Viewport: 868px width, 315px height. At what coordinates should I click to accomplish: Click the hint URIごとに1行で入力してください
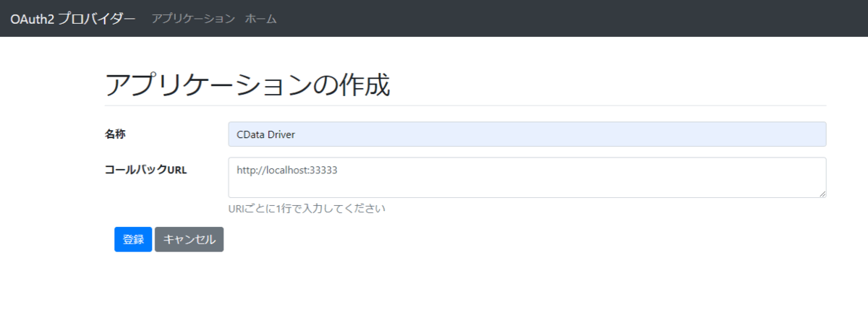[307, 209]
